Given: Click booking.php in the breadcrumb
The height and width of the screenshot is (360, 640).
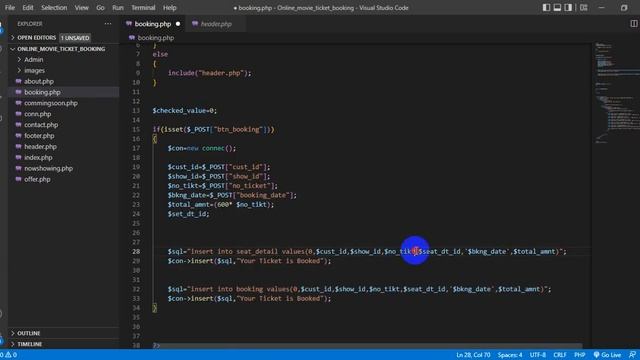Looking at the screenshot, I should [156, 38].
